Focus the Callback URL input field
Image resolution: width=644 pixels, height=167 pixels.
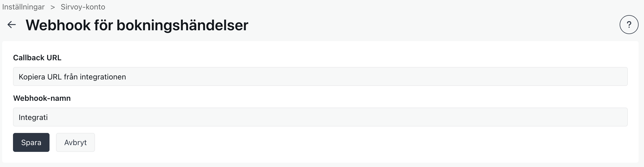point(320,76)
